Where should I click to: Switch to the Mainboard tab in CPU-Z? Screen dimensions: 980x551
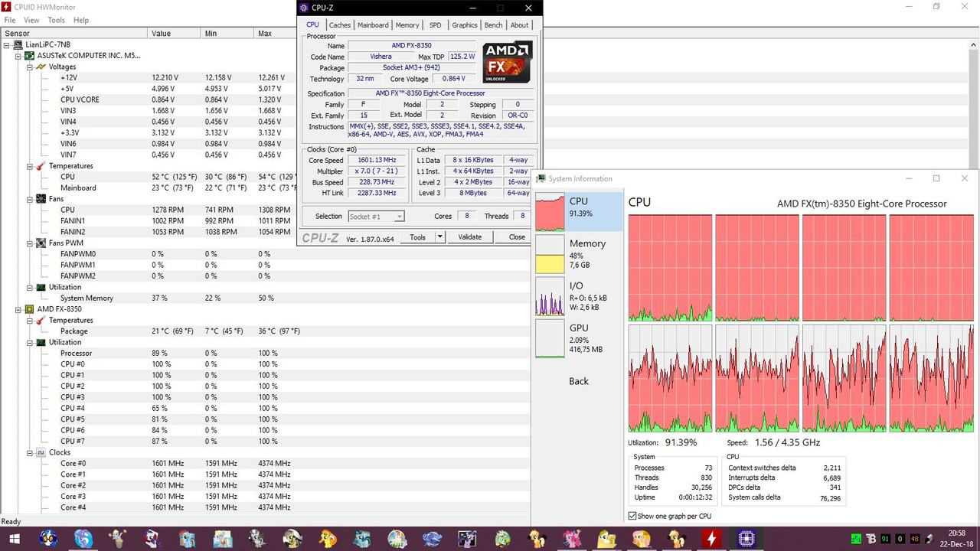(373, 25)
